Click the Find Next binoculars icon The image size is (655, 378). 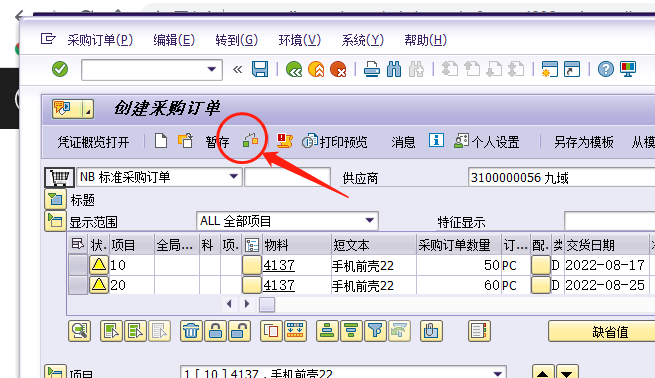pyautogui.click(x=416, y=69)
